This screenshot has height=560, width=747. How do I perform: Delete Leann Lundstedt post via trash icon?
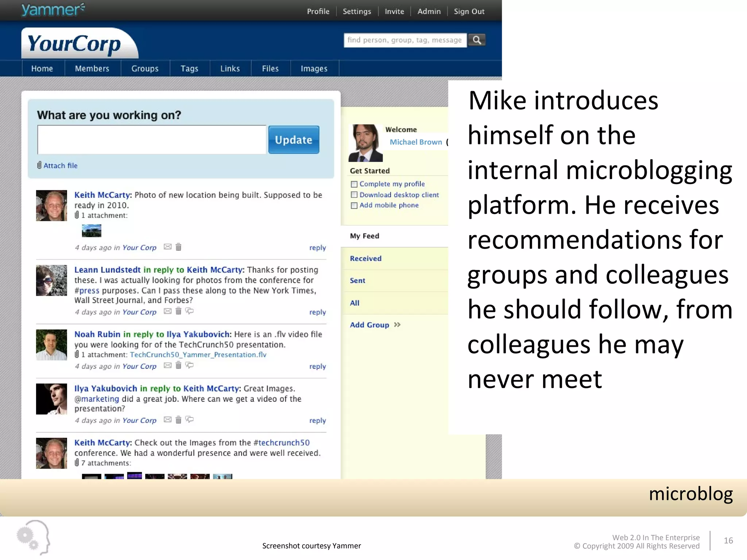coord(178,311)
